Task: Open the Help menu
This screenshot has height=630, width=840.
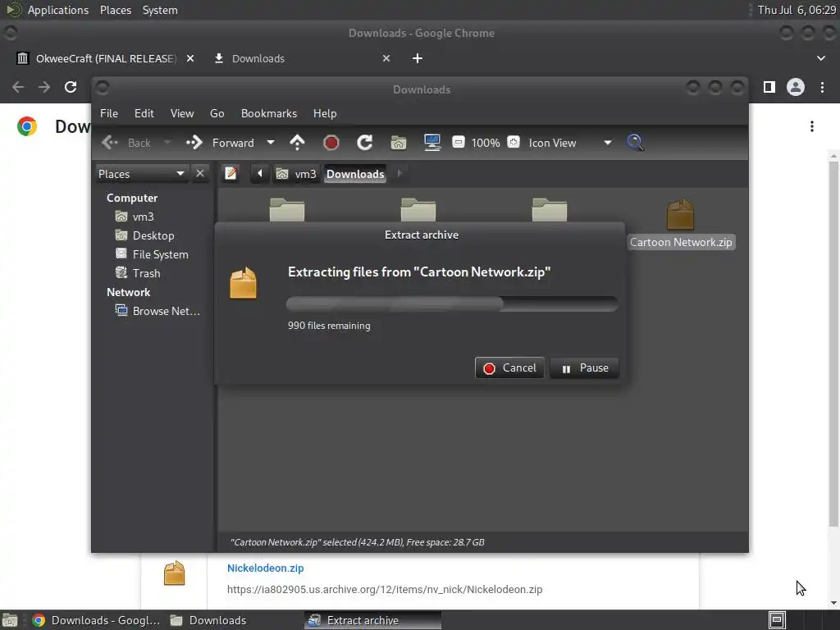Action: (325, 113)
